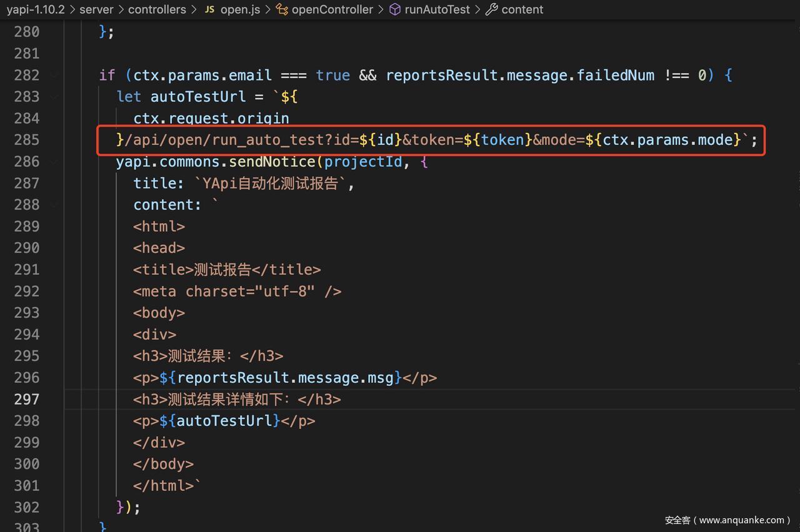Click the failedNum property in line 282
The height and width of the screenshot is (532, 800).
(x=615, y=76)
